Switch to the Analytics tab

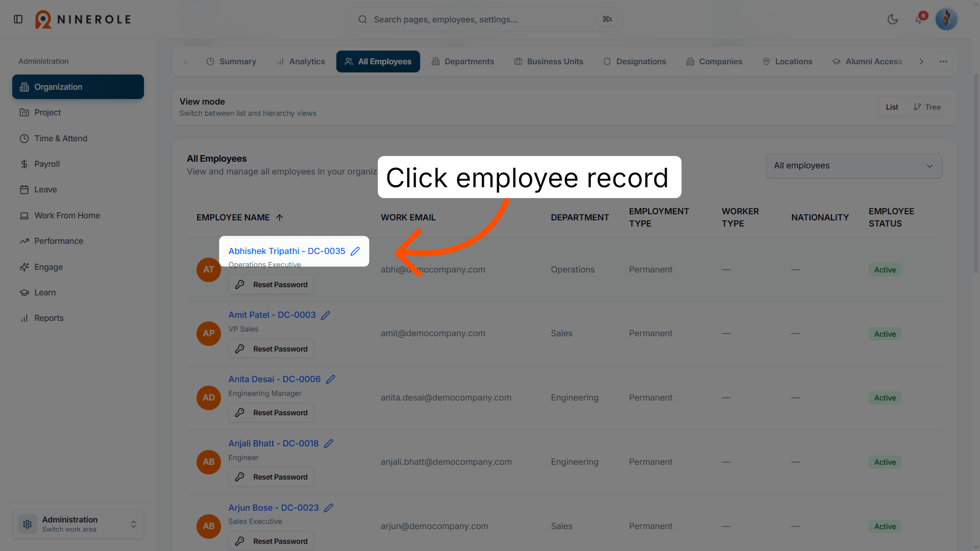coord(301,61)
